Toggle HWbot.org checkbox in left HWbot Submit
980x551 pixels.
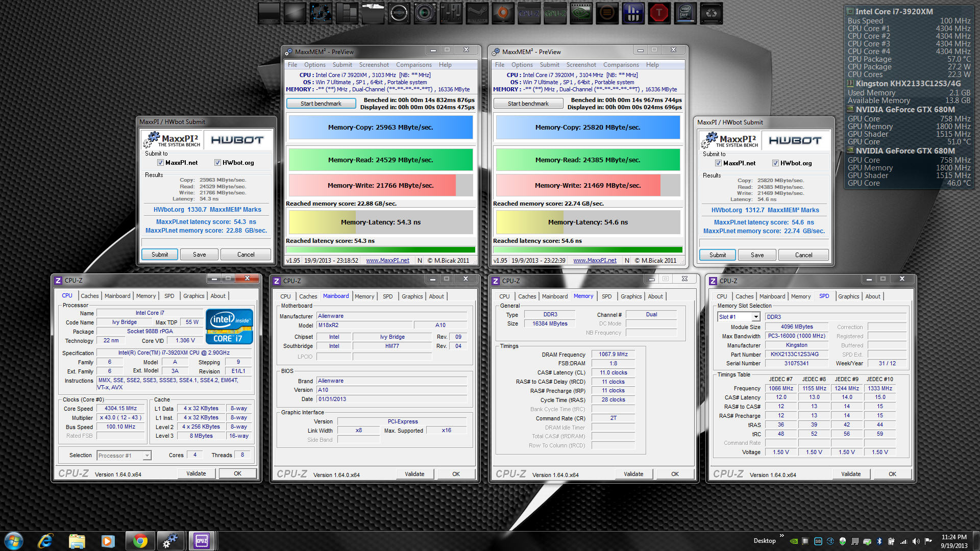point(217,163)
